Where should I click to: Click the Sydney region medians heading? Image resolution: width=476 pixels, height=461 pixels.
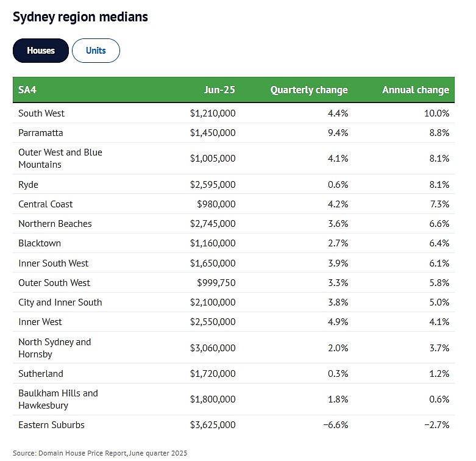click(80, 17)
